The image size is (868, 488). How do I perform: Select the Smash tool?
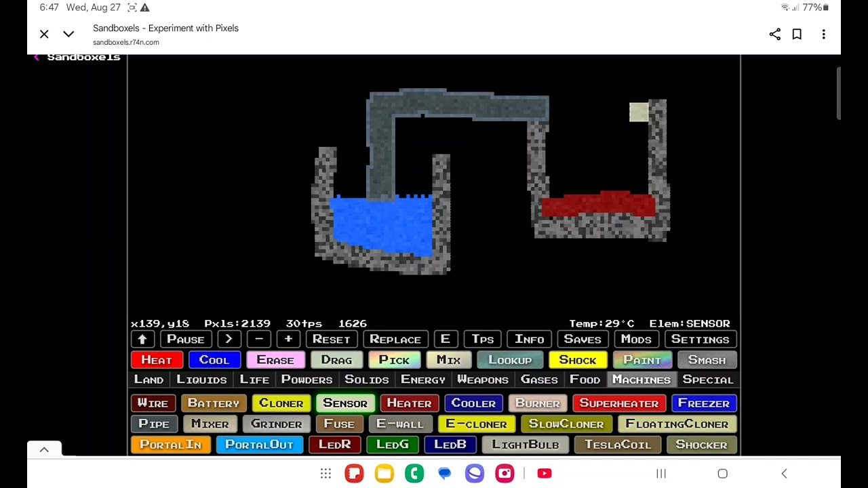(707, 361)
